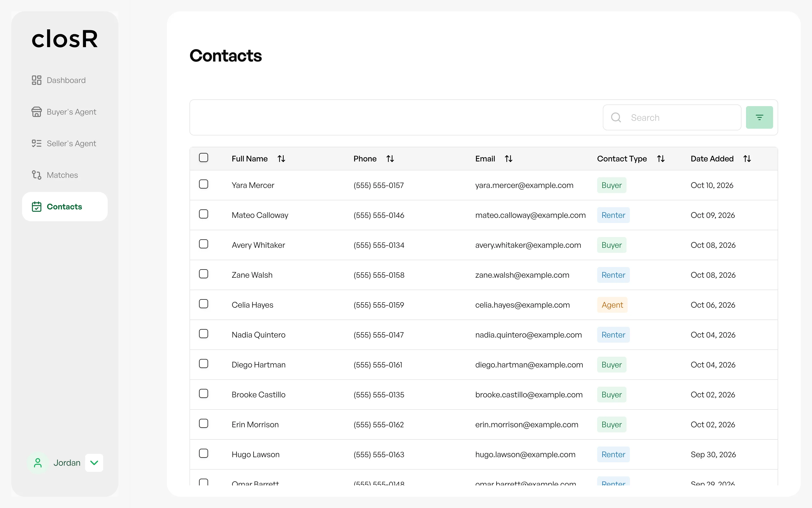Click the Search contacts field
Screen dimensions: 812x508
tap(672, 118)
